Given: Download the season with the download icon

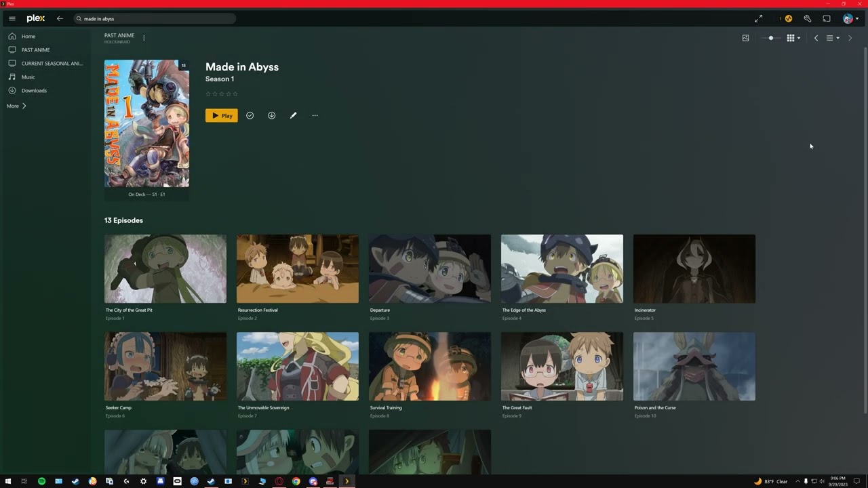Looking at the screenshot, I should 271,115.
